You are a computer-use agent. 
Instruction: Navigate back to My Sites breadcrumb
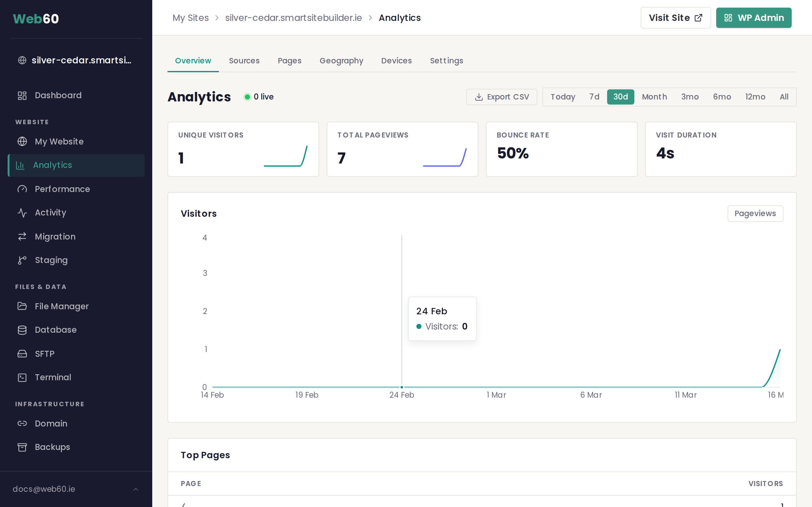(x=191, y=17)
